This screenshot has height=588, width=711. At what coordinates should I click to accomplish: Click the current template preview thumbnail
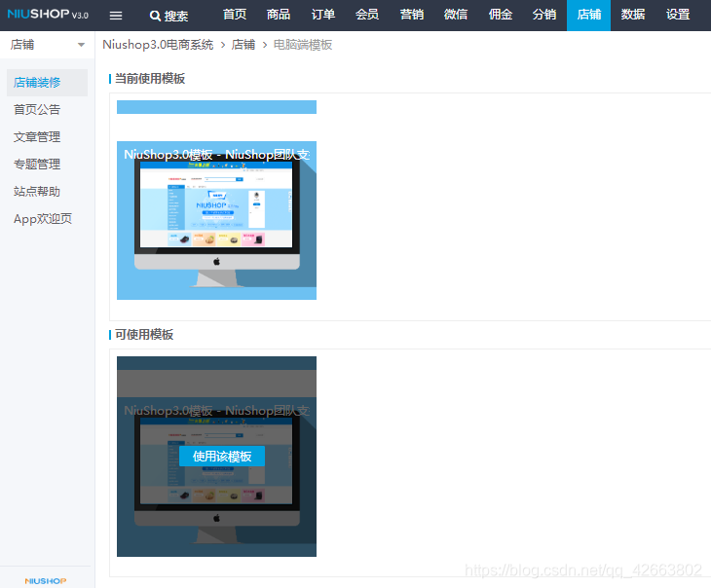[x=217, y=220]
